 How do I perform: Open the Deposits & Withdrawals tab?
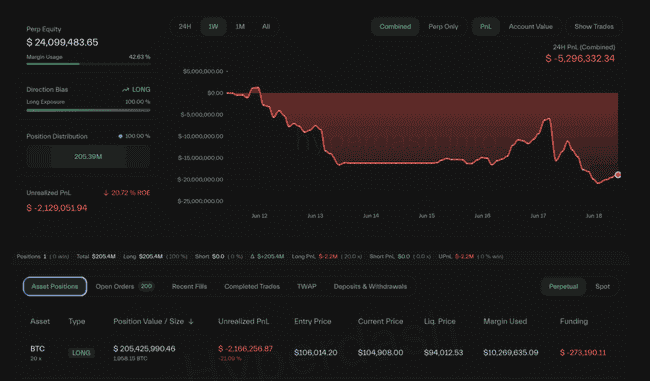coord(370,286)
